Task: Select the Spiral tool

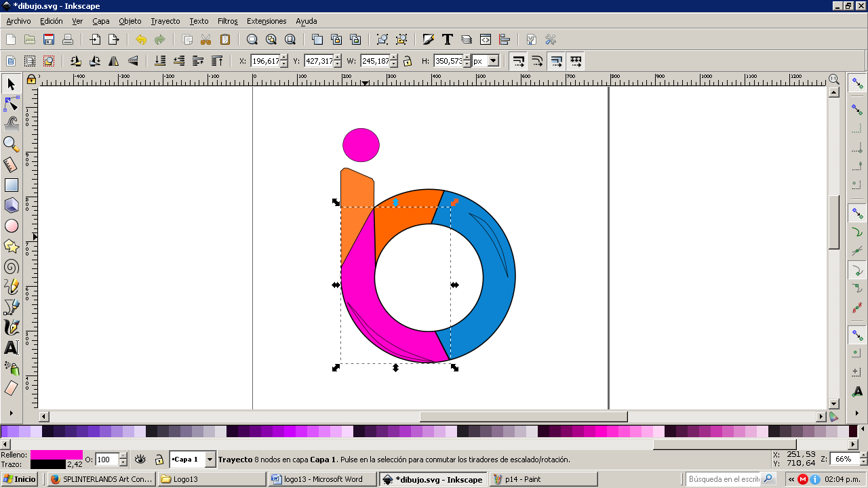Action: click(x=11, y=266)
